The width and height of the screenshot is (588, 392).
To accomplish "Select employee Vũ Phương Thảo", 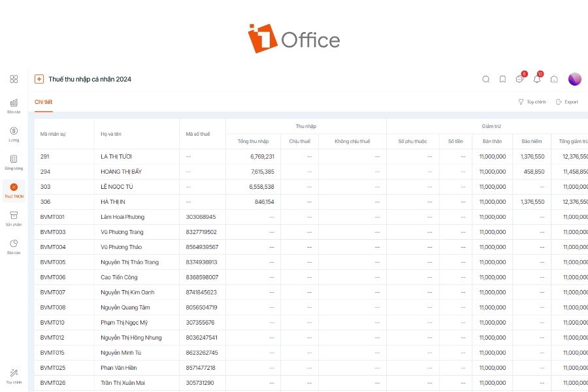I will click(x=121, y=247).
